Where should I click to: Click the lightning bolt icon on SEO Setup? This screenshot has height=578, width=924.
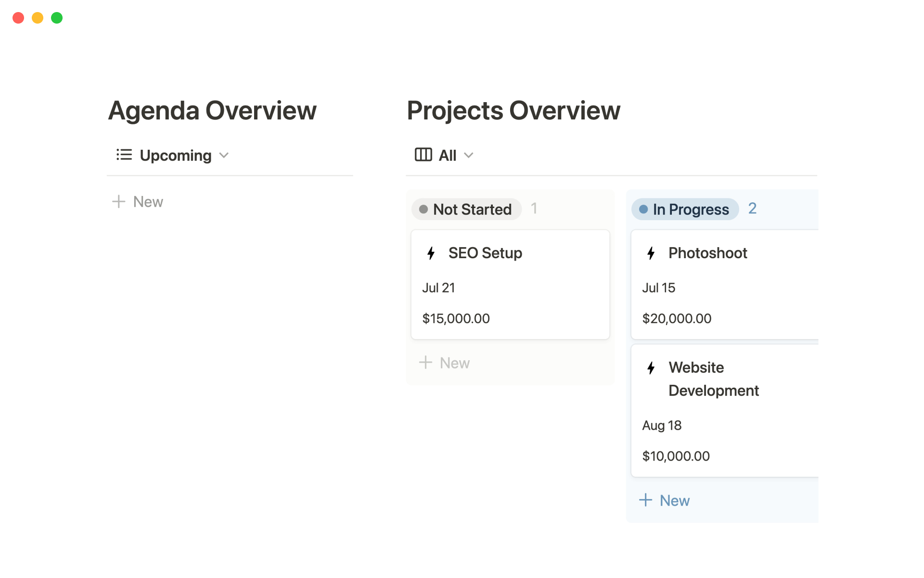[x=431, y=253]
